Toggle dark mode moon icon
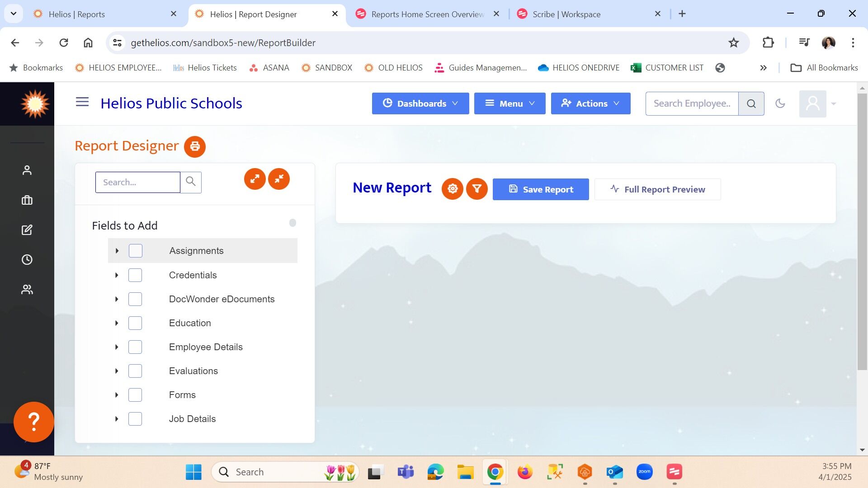Screen dimensions: 868x488 pos(780,103)
